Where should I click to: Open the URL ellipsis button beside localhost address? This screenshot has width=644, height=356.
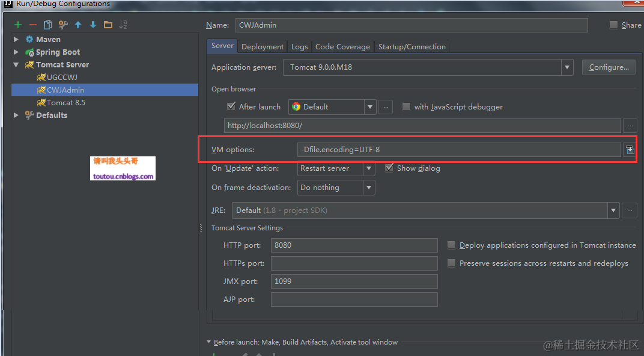630,125
